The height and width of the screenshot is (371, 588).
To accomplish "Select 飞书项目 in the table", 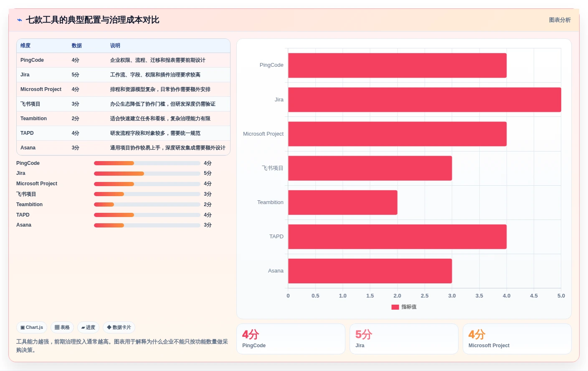I will click(30, 104).
